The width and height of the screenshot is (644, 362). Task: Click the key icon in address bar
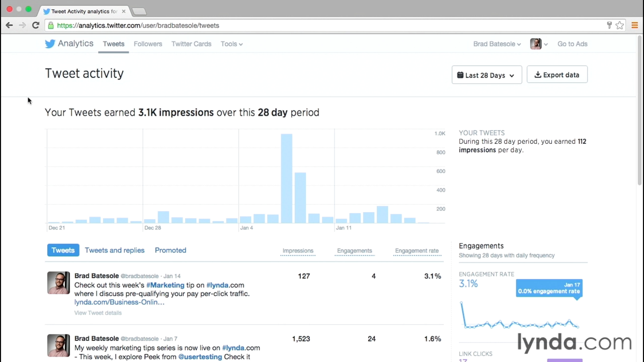pos(609,25)
